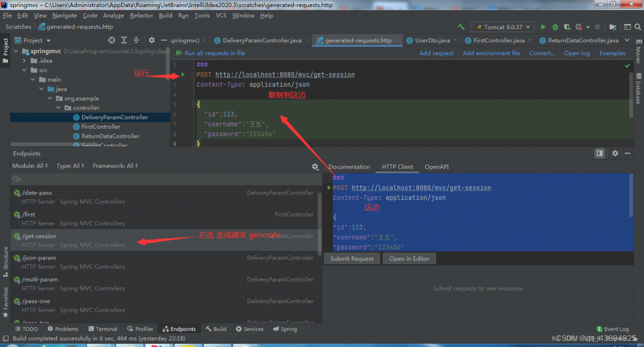Expand the .idea folder node

tap(24, 60)
